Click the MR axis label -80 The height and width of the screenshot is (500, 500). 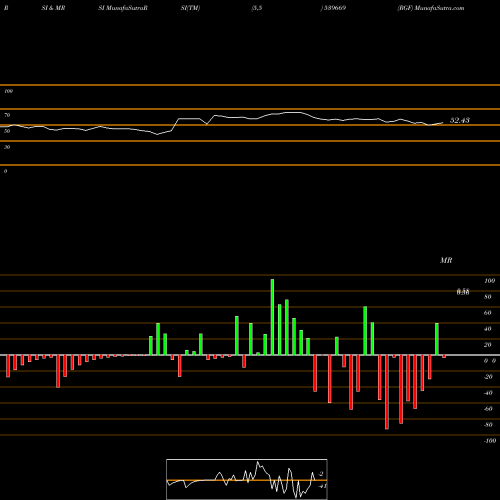click(488, 425)
